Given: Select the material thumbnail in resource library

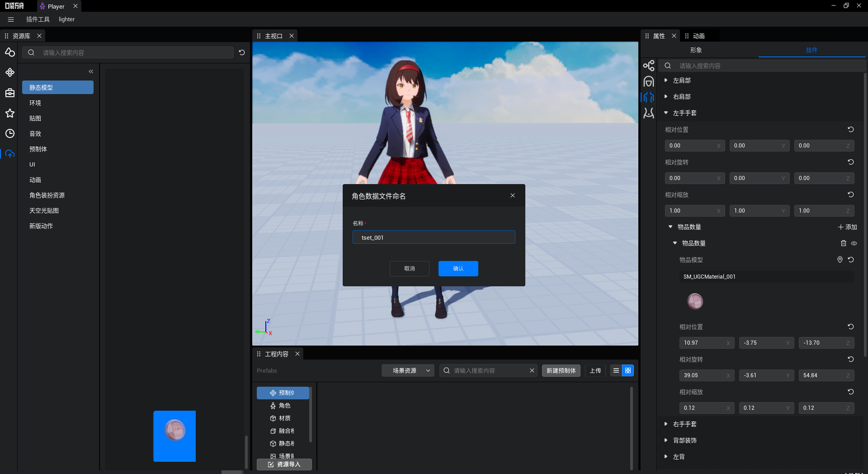Looking at the screenshot, I should coord(175,436).
